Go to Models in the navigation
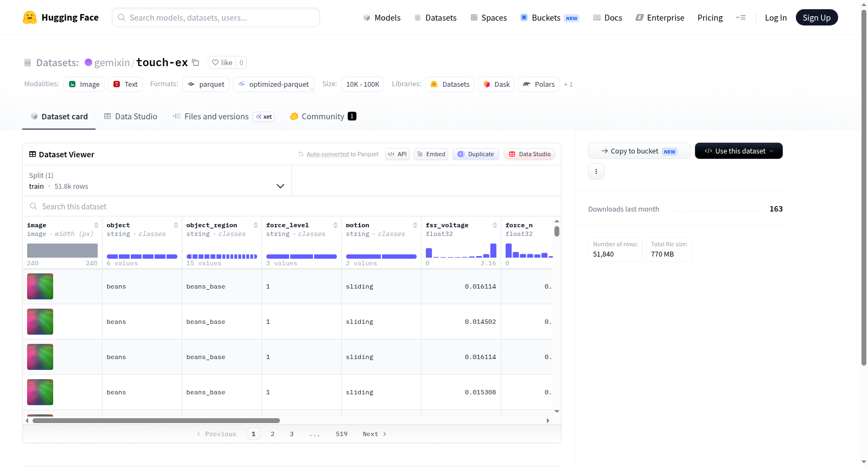The height and width of the screenshot is (467, 868). point(382,17)
